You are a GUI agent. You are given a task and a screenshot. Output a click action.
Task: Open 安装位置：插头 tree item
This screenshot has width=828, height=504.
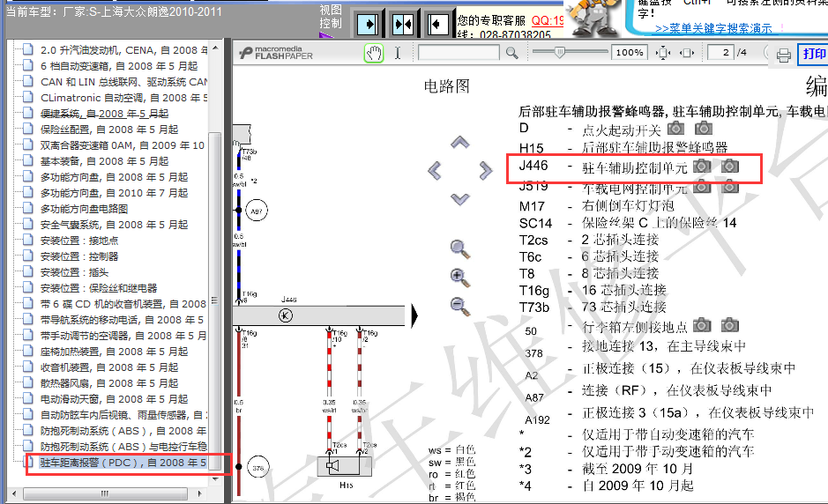click(74, 271)
